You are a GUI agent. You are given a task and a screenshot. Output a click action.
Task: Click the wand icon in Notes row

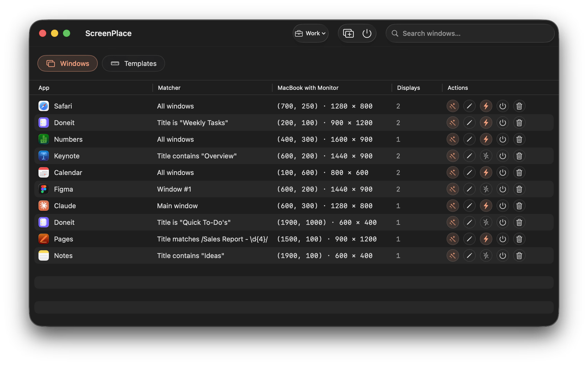pyautogui.click(x=453, y=255)
